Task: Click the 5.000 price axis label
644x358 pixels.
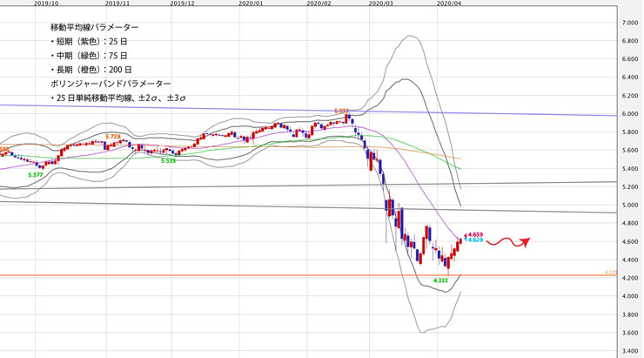Action: pyautogui.click(x=630, y=205)
